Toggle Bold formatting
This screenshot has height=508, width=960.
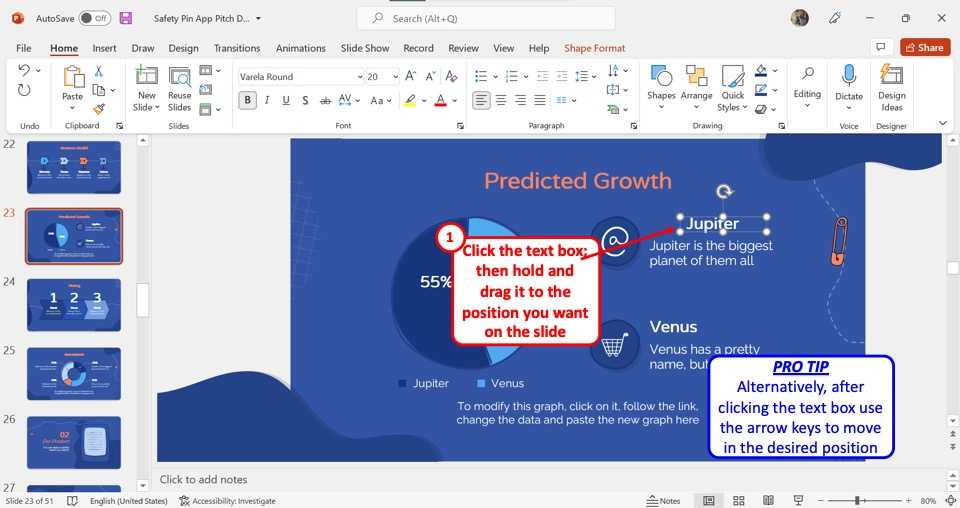click(x=247, y=100)
